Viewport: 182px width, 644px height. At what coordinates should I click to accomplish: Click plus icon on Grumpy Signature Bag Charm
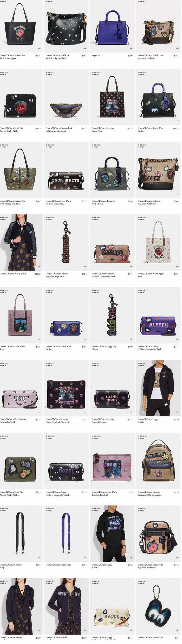pos(85,267)
